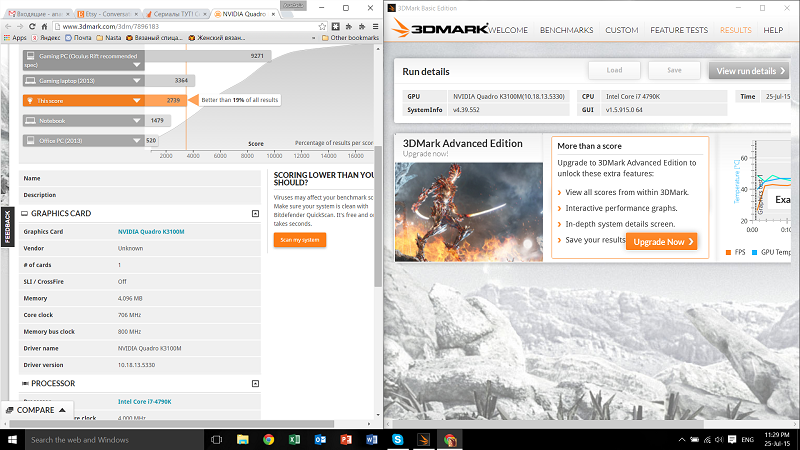
Task: Open the Nasta bookmarks folder
Action: 109,38
